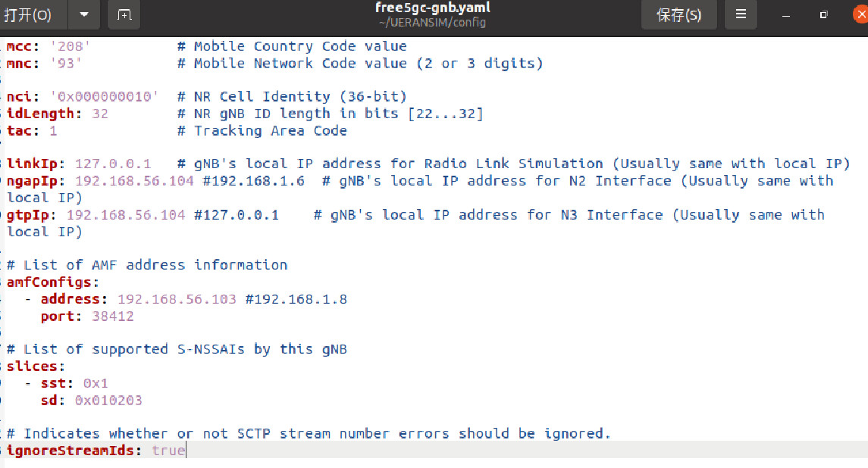868x468 pixels.
Task: Close the free5gc-gnb.yaml window
Action: pos(860,15)
